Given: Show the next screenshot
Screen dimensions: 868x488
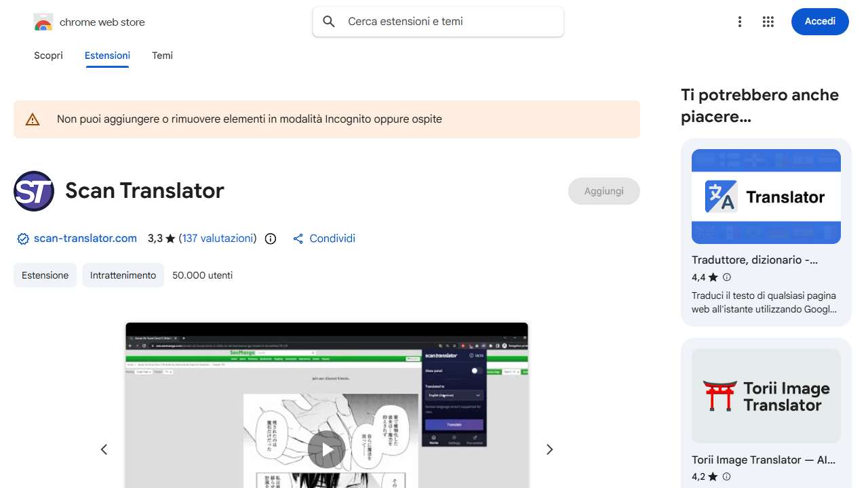Looking at the screenshot, I should [x=549, y=449].
